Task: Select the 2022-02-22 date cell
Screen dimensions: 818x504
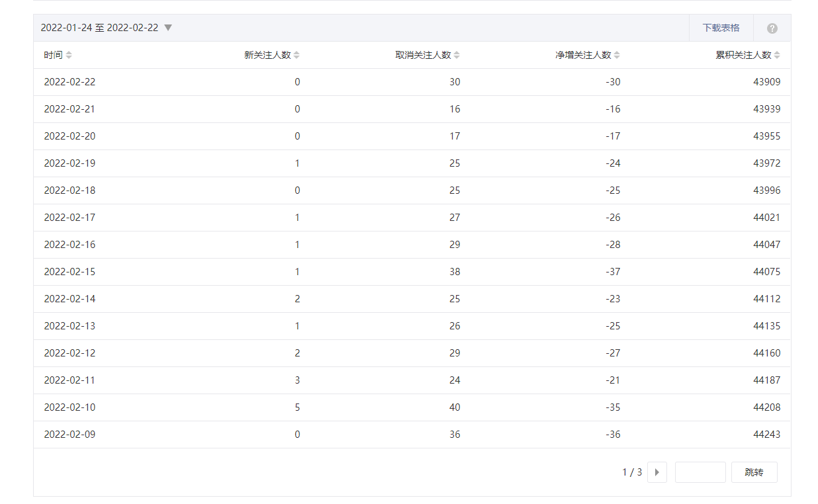Action: pyautogui.click(x=69, y=82)
